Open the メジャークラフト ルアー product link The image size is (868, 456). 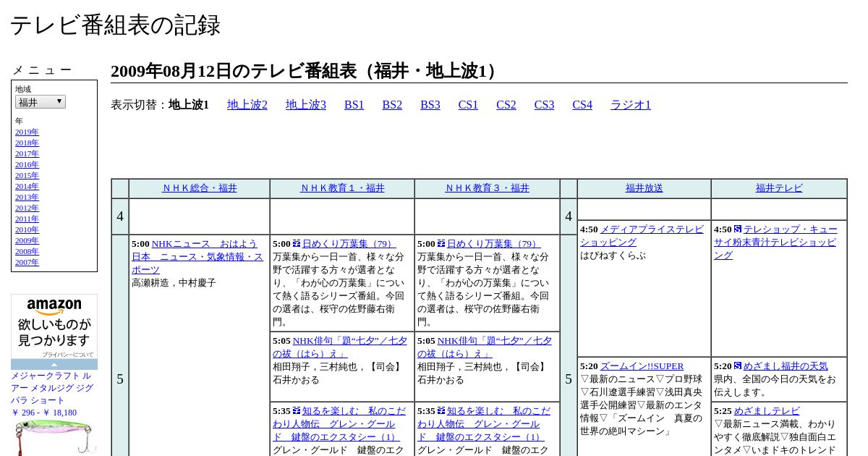click(x=52, y=388)
